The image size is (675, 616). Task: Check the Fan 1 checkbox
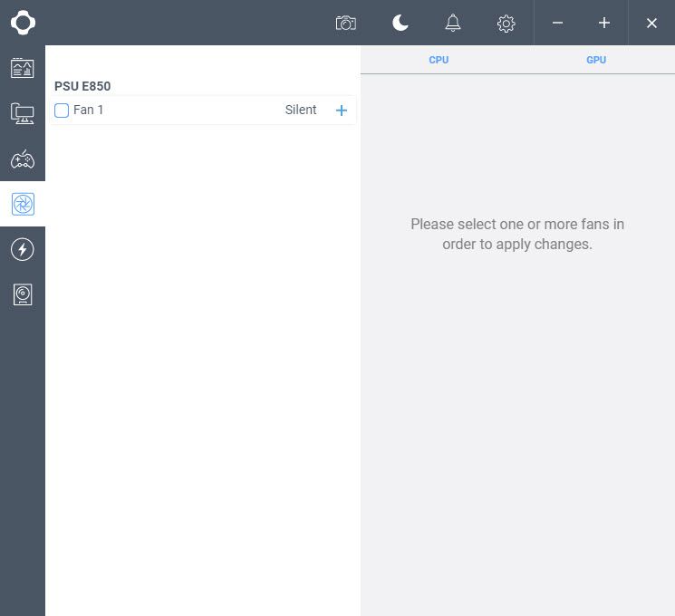coord(62,111)
